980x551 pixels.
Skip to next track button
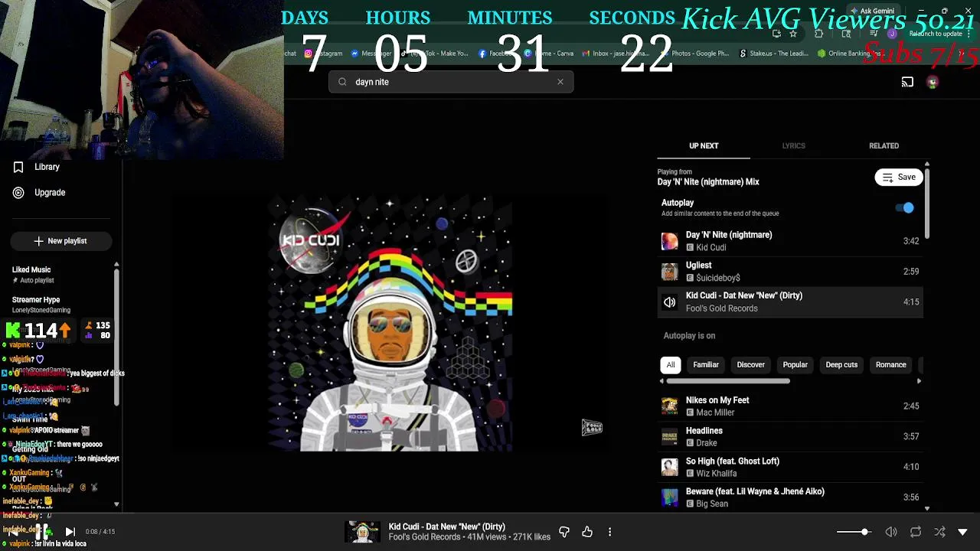click(x=70, y=531)
